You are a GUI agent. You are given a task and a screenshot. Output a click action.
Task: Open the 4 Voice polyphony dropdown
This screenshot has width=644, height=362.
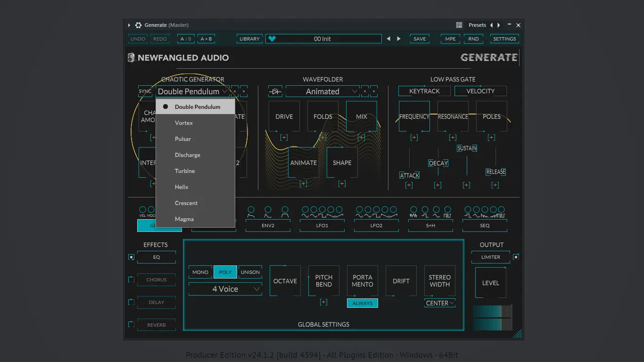tap(225, 289)
